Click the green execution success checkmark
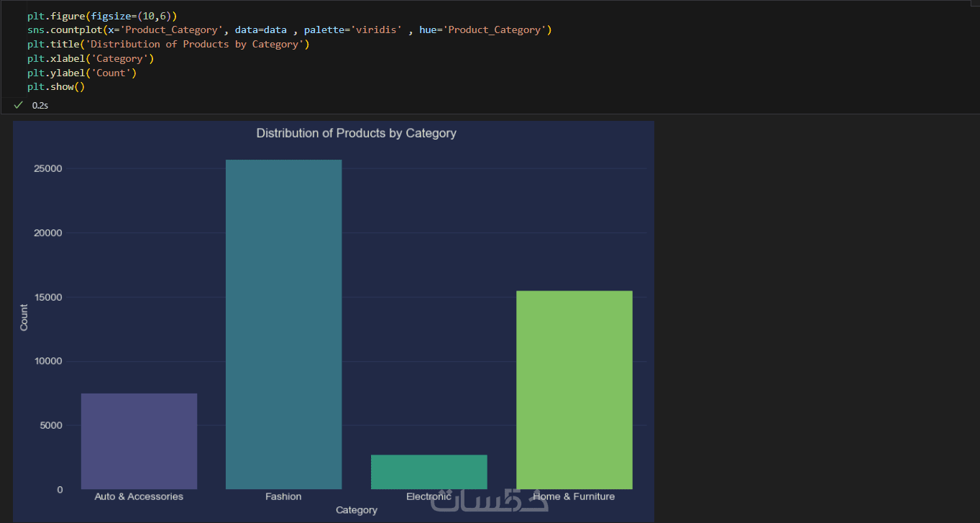 (x=19, y=105)
